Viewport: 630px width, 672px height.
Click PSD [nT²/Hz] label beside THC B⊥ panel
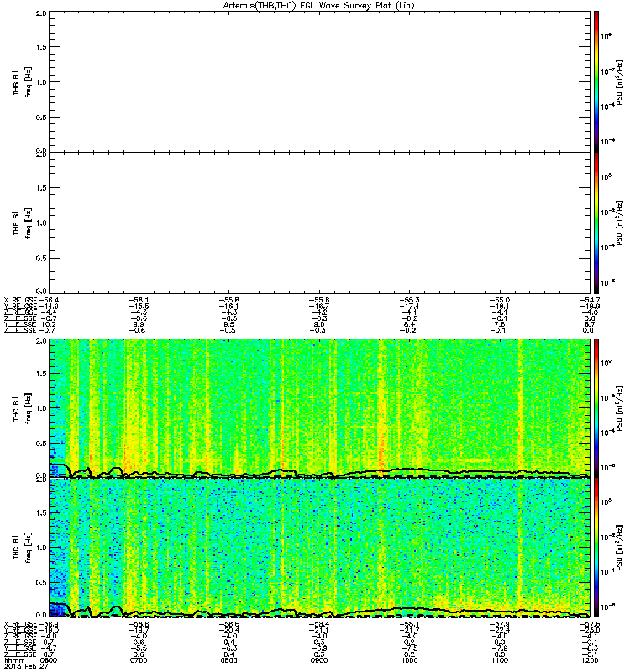coord(620,408)
